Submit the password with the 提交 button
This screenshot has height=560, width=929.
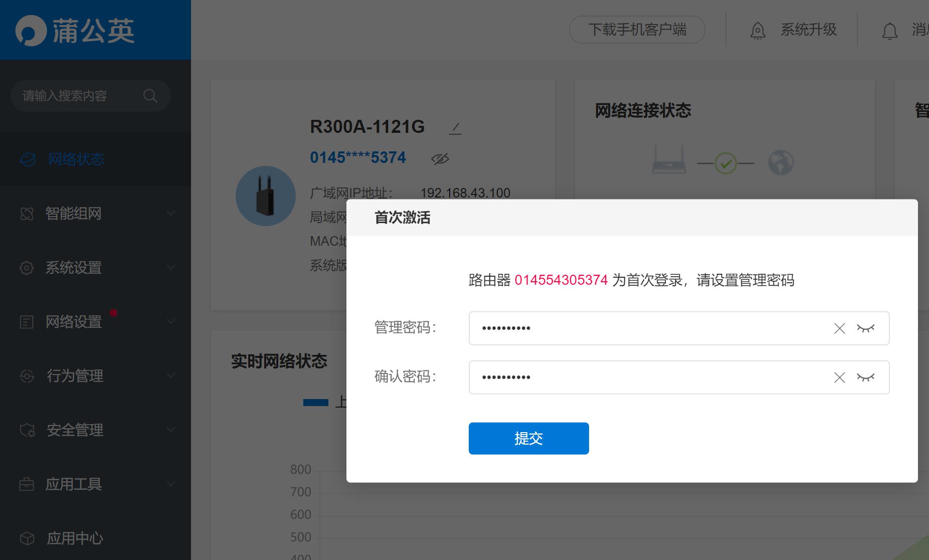[x=528, y=438]
